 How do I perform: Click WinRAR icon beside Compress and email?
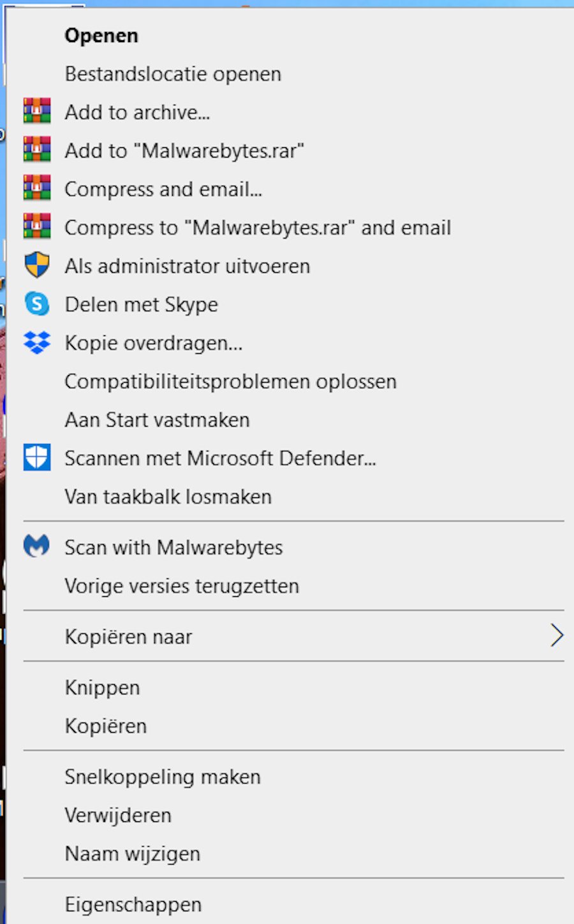(x=37, y=189)
